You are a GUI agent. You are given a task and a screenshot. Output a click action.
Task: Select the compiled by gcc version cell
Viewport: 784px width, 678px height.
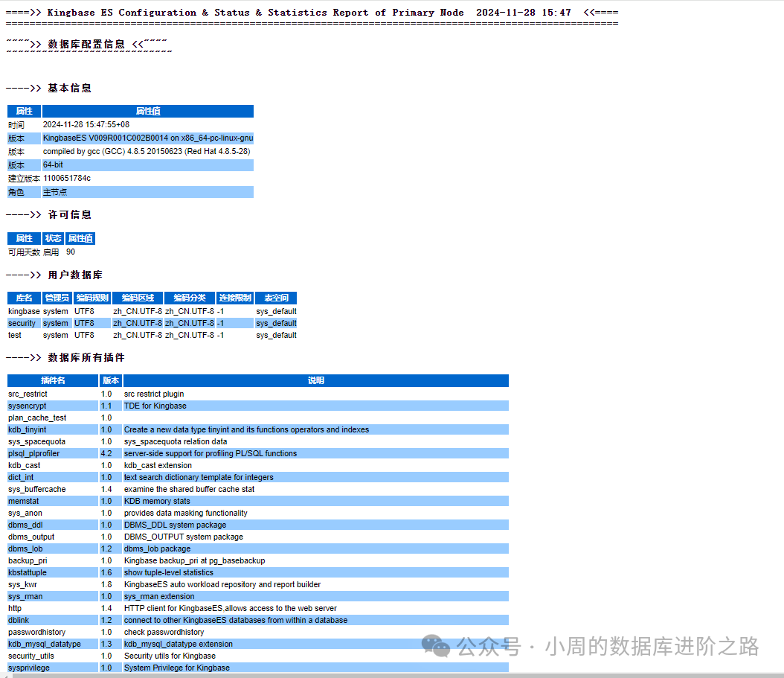tap(147, 151)
